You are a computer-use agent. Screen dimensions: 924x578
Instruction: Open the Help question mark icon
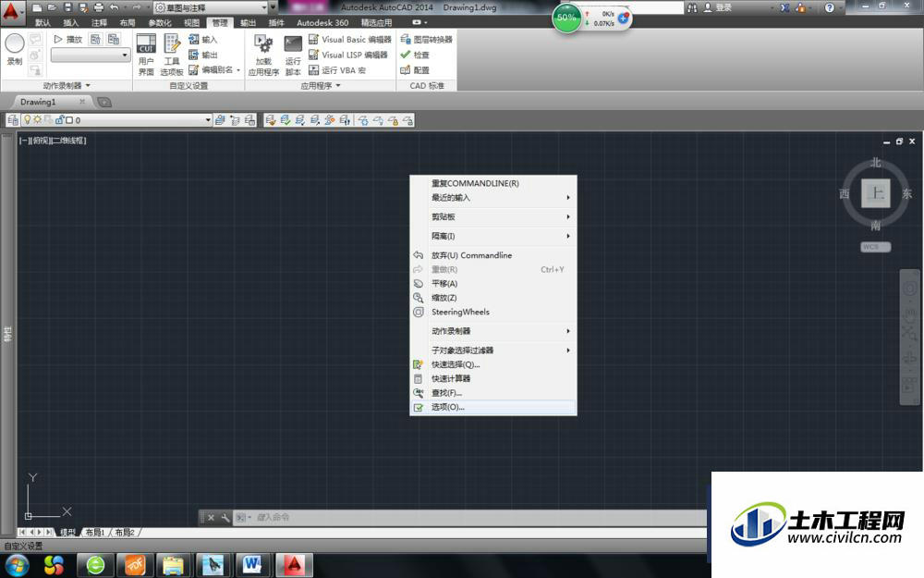tap(830, 7)
